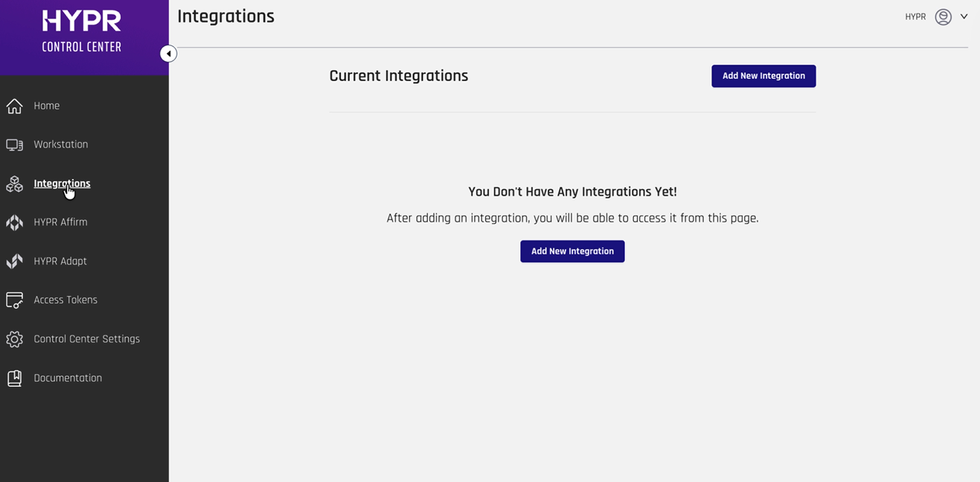Open the Access Tokens text label
Screen dimensions: 980x482
coord(65,300)
